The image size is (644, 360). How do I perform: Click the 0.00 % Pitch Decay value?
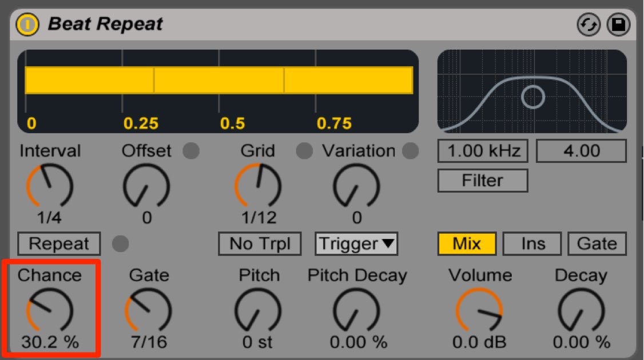359,342
